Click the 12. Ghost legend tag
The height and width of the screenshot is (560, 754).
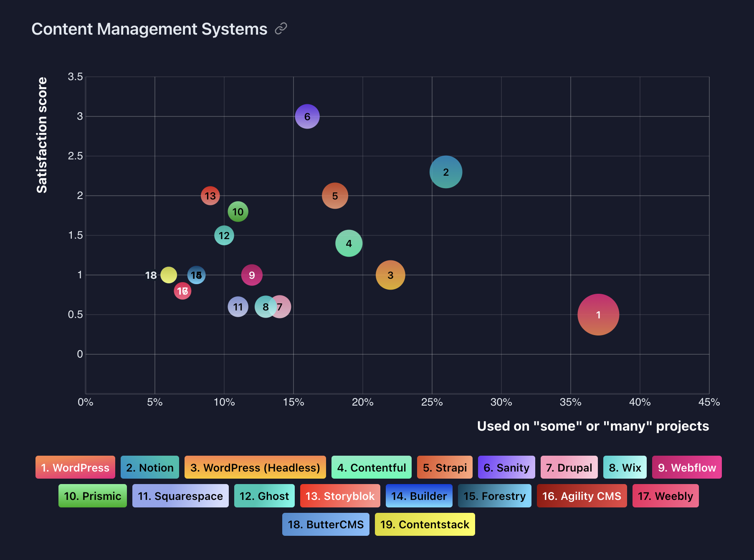(264, 496)
